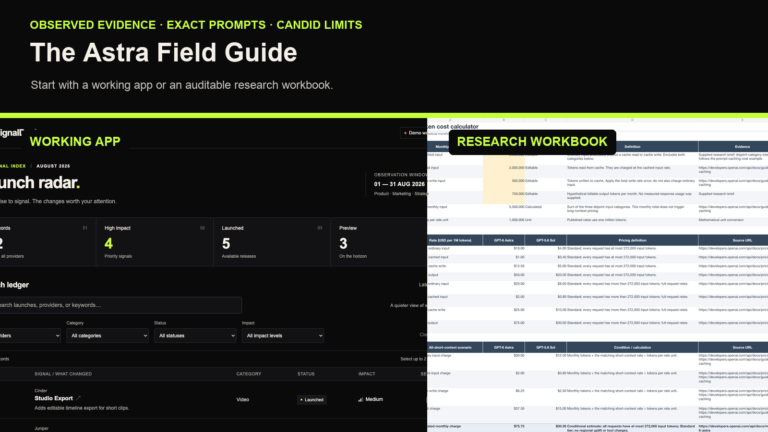Click the Video category cell

tap(242, 400)
